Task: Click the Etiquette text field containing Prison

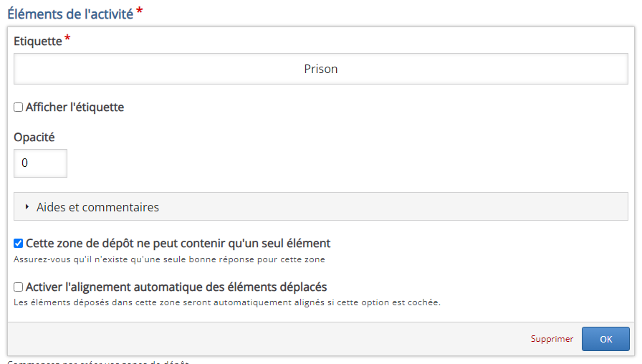Action: coord(320,70)
